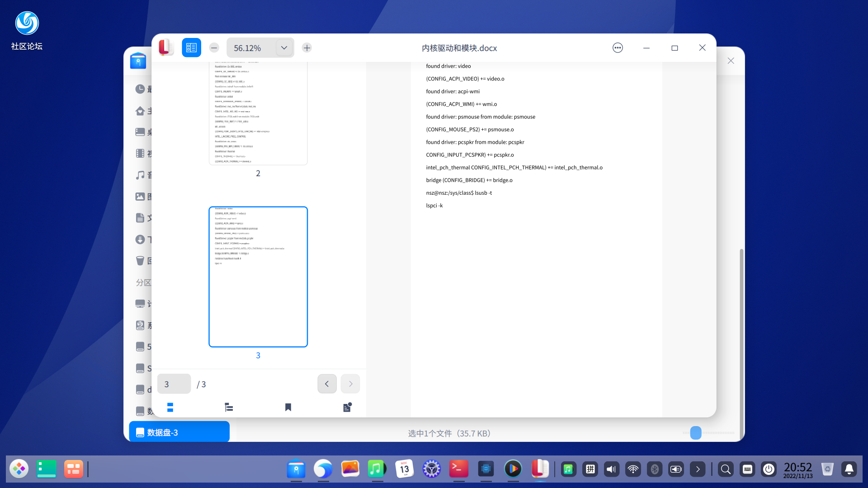Select 数据盘-3 in file manager sidebar
Screen dimensions: 868x488
179,432
